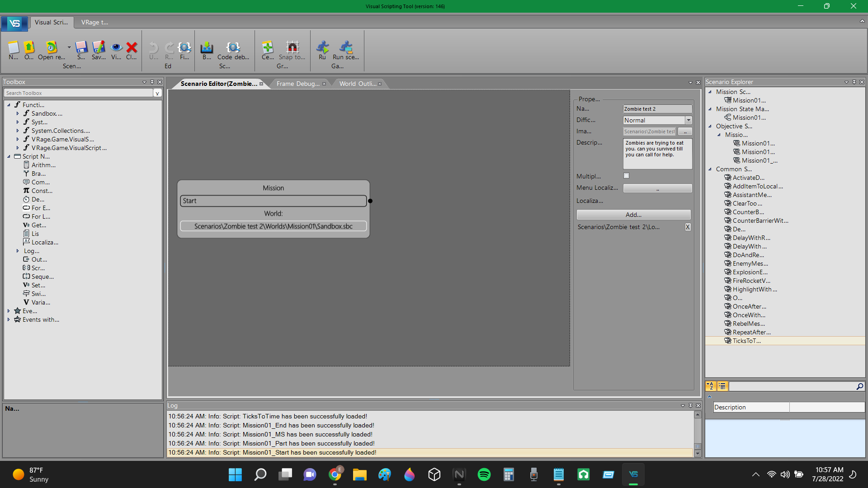Open the Open recent dropdown arrow
Screen dimensions: 868x488
tap(69, 47)
